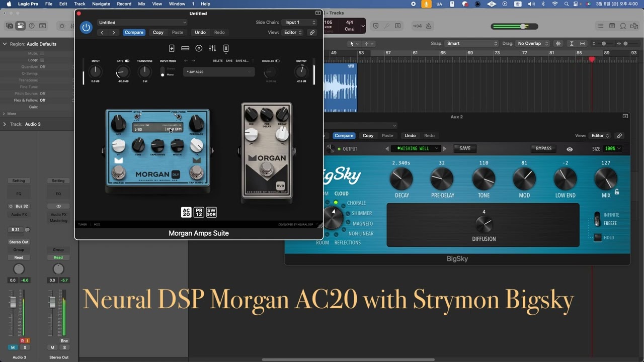Select the AC20 amp model icon
Screen dimensions: 644x362
186,212
